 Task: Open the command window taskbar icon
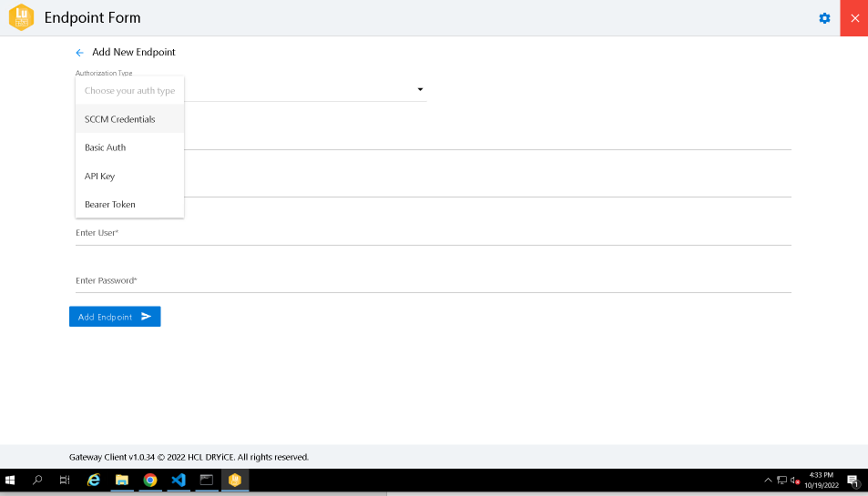coord(207,480)
